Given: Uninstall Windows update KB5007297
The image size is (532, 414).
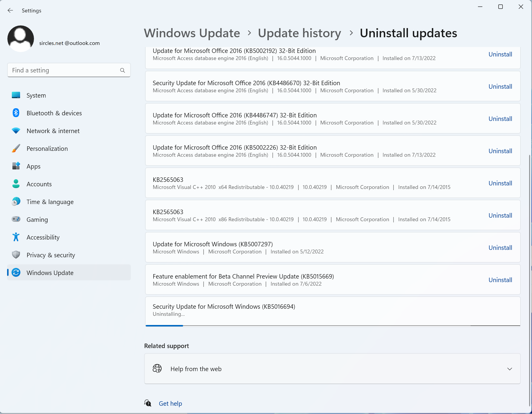Looking at the screenshot, I should (x=500, y=248).
